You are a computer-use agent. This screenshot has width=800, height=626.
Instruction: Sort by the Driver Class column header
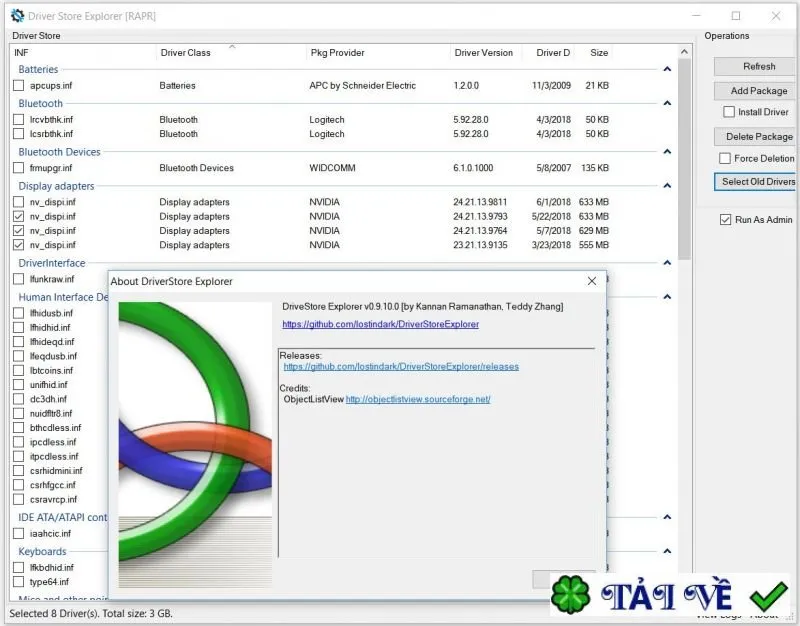(x=232, y=53)
